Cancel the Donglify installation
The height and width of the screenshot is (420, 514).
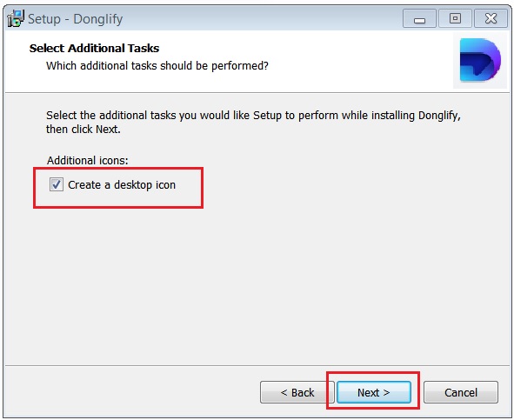(x=461, y=392)
